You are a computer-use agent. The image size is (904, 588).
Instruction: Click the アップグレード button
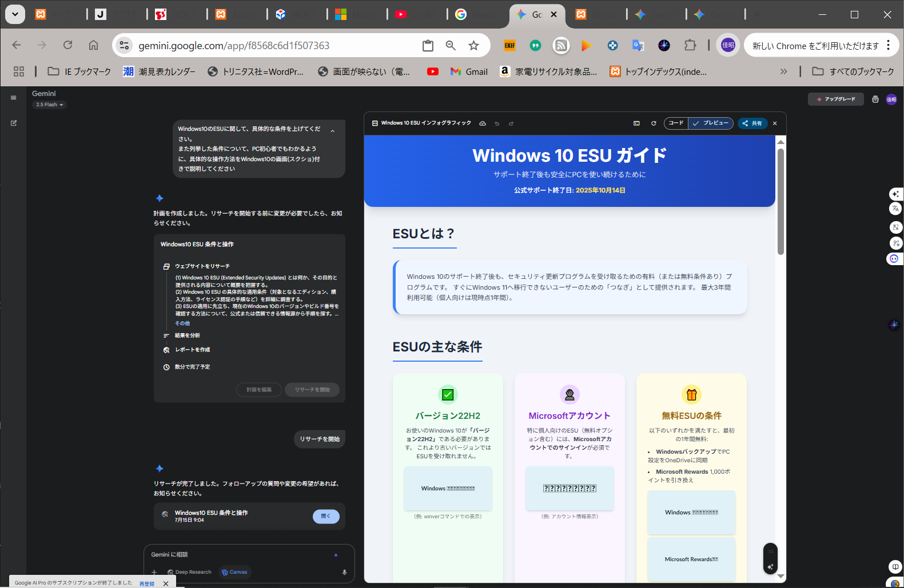click(x=835, y=99)
